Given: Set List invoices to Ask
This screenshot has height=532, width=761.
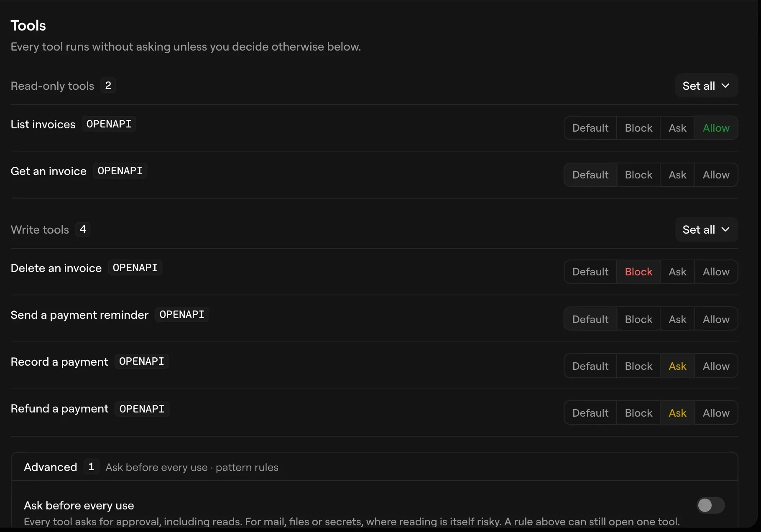Looking at the screenshot, I should [677, 128].
